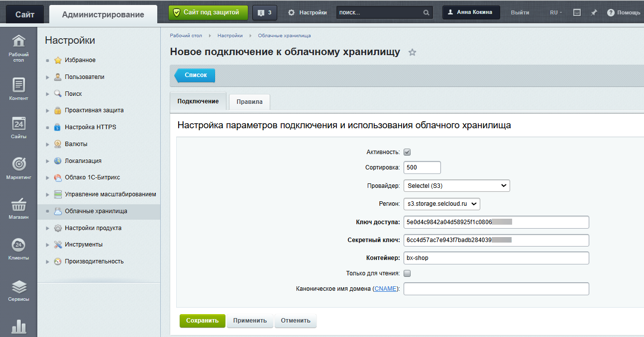The image size is (644, 337).
Task: Click the Контейнер input field
Action: 496,258
